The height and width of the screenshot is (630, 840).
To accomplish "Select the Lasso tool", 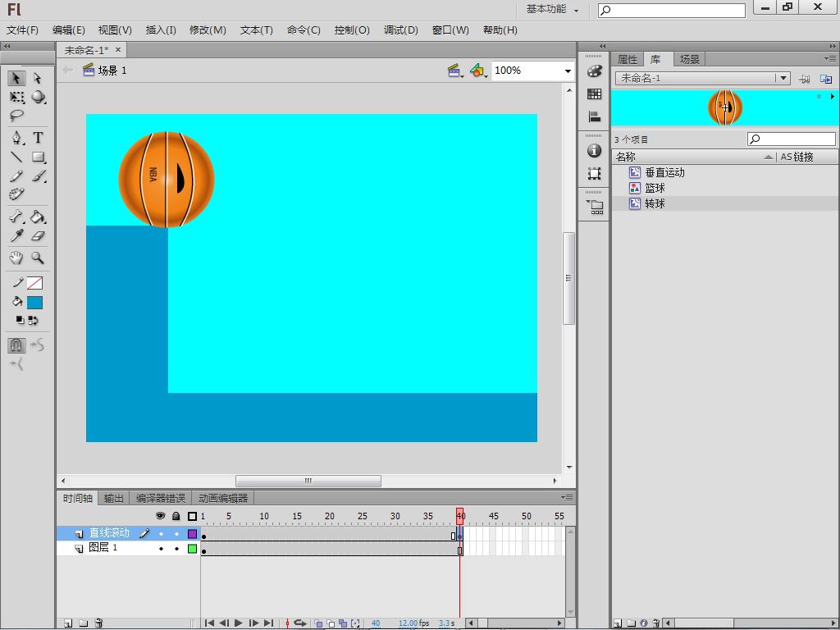I will [x=16, y=115].
